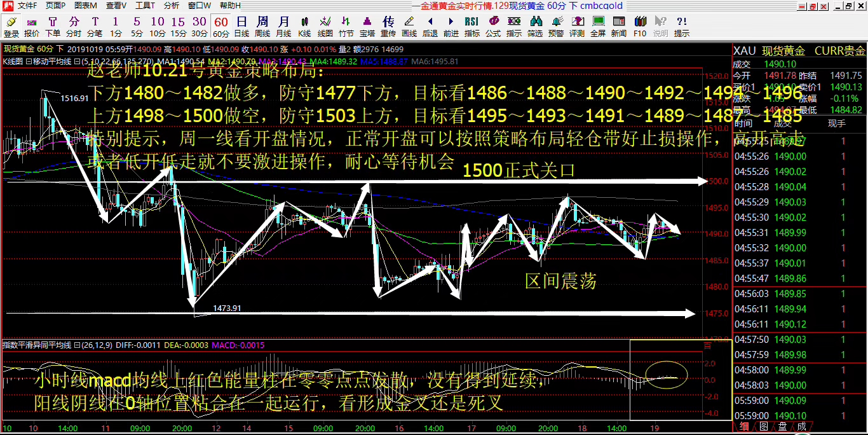Click the 后退 back arrow button
The image size is (868, 435).
coord(430,27)
